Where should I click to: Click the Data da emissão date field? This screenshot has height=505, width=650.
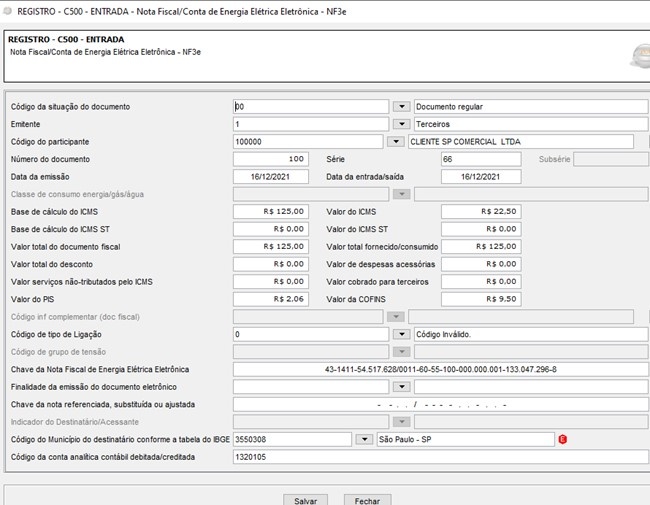coord(270,177)
